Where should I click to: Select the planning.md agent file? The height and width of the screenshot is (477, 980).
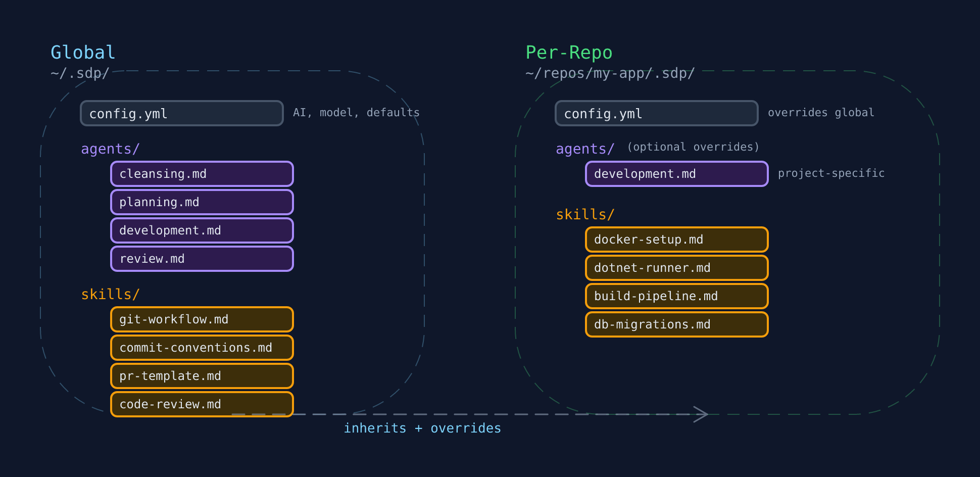[202, 202]
